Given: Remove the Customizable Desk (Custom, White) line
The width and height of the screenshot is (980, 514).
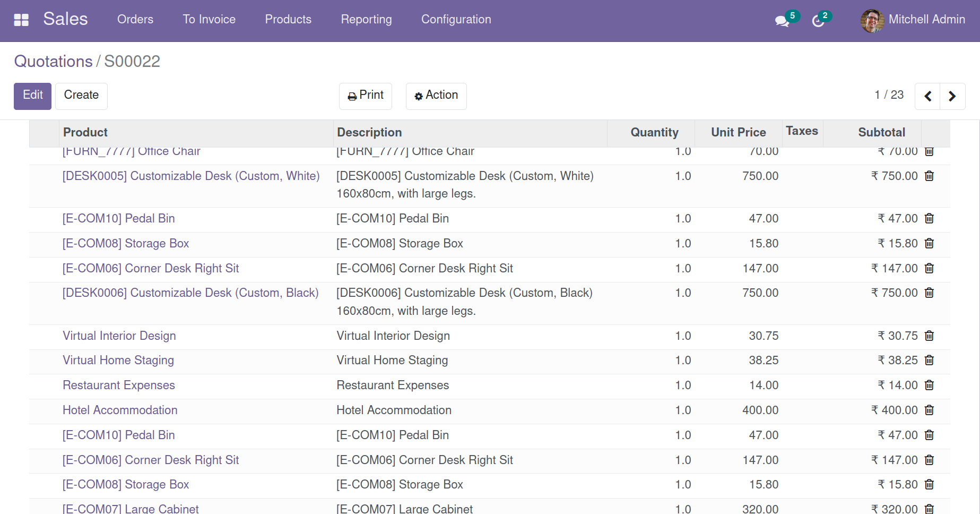Looking at the screenshot, I should [x=929, y=176].
